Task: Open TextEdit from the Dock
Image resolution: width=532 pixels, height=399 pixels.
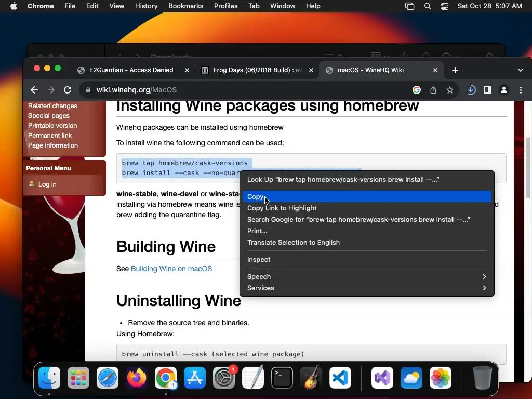Action: (x=253, y=378)
